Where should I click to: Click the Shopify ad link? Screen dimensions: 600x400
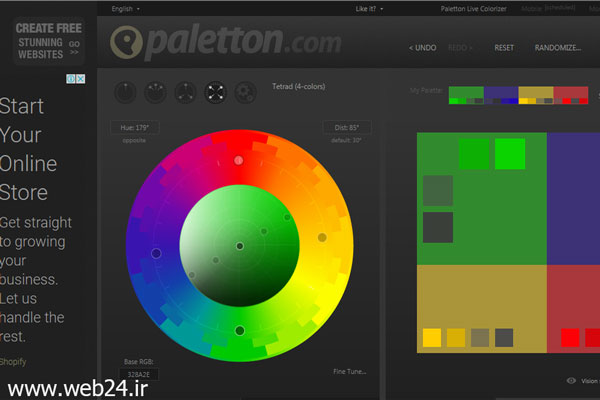(13, 362)
